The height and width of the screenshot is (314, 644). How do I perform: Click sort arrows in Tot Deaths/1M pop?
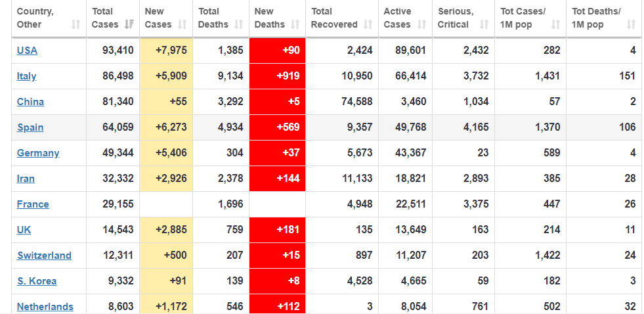click(631, 24)
